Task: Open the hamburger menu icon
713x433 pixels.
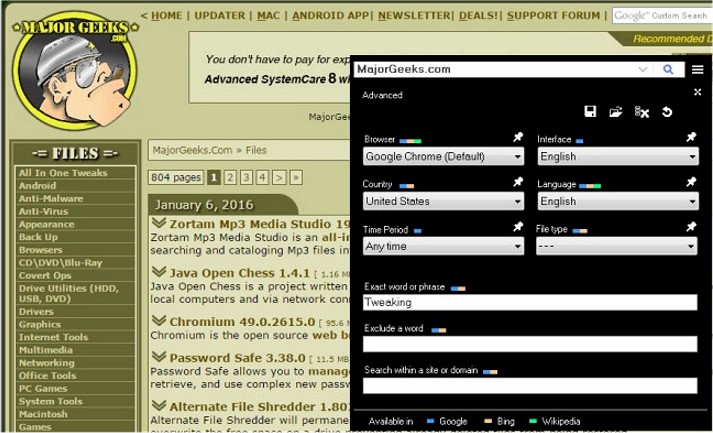Action: pyautogui.click(x=698, y=70)
